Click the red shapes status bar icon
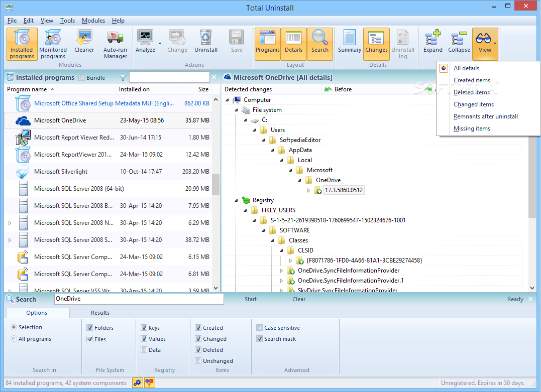 tap(149, 382)
